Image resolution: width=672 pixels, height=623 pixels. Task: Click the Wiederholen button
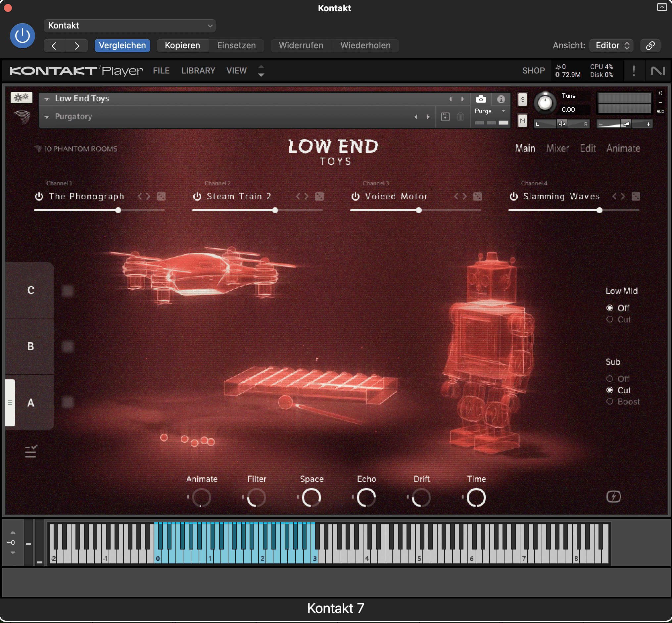point(365,45)
